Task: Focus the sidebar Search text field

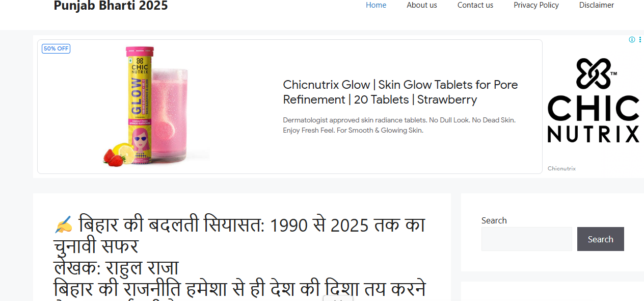Action: (527, 239)
